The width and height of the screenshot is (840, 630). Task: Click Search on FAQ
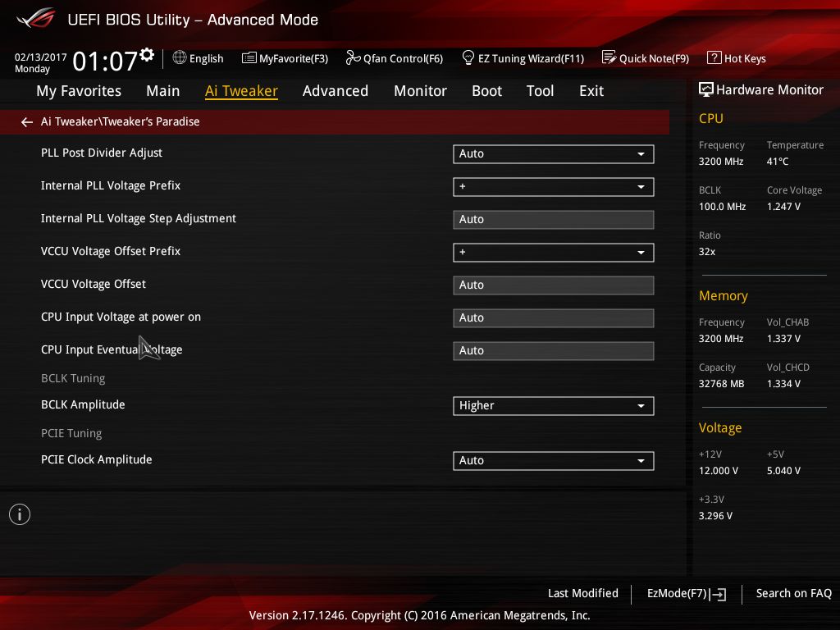(793, 594)
